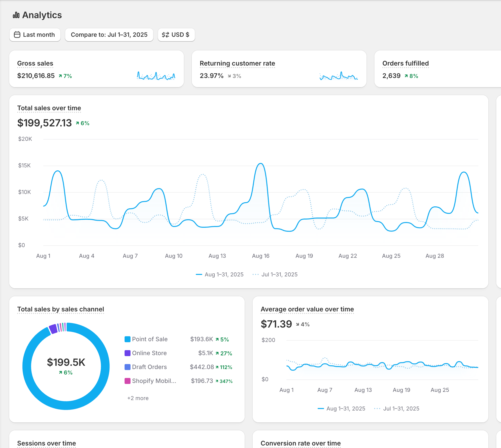Expand the +2 more sales channels

click(x=138, y=398)
